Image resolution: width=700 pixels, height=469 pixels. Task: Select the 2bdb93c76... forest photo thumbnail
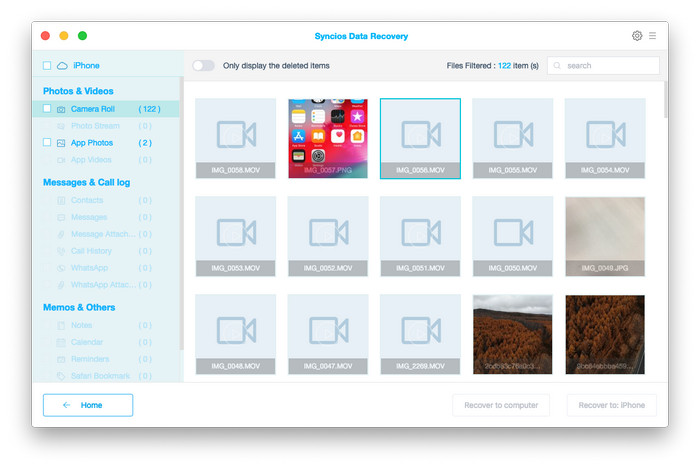[x=512, y=334]
